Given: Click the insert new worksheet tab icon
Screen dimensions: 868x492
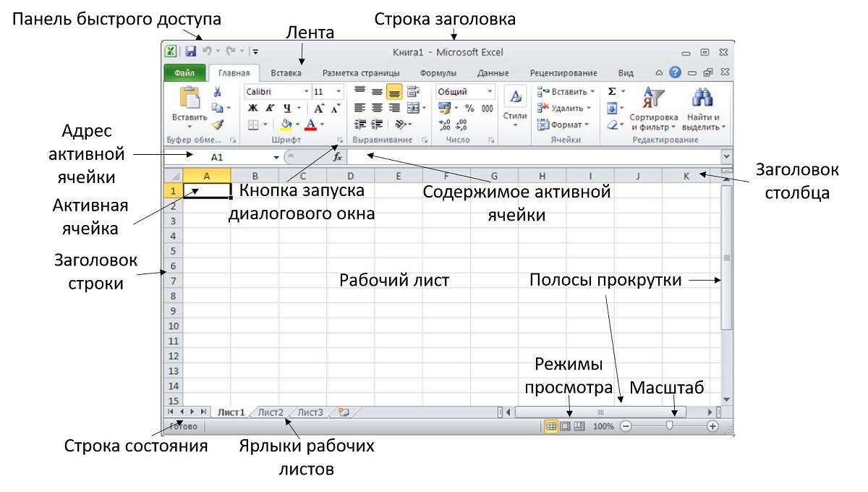Looking at the screenshot, I should pyautogui.click(x=344, y=412).
